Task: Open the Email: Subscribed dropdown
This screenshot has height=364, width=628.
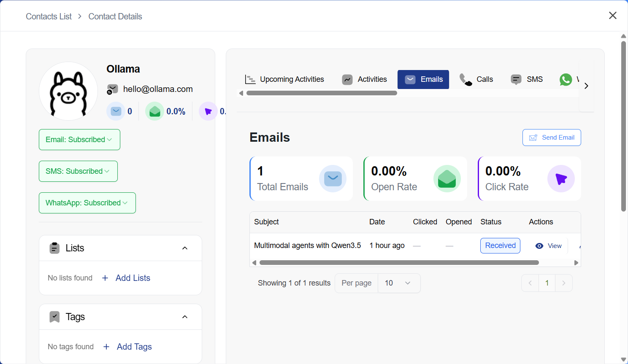Action: point(79,139)
